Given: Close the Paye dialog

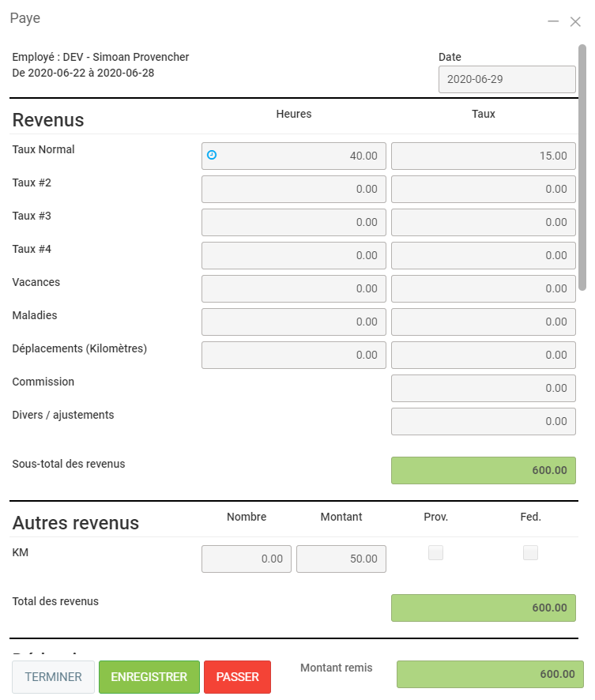Looking at the screenshot, I should coord(575,21).
